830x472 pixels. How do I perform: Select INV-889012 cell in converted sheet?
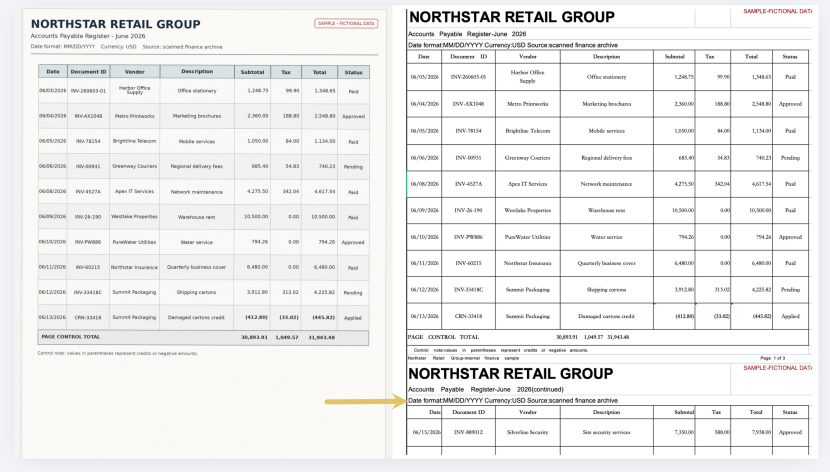coord(468,432)
